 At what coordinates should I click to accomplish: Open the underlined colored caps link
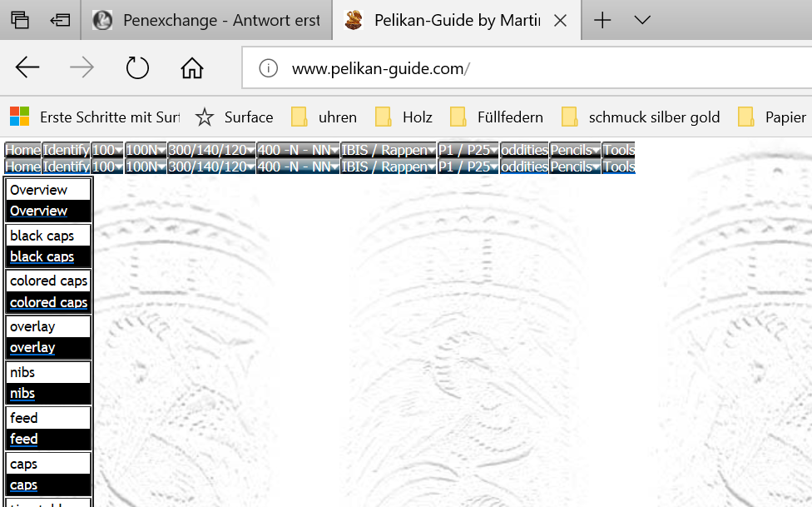click(49, 302)
